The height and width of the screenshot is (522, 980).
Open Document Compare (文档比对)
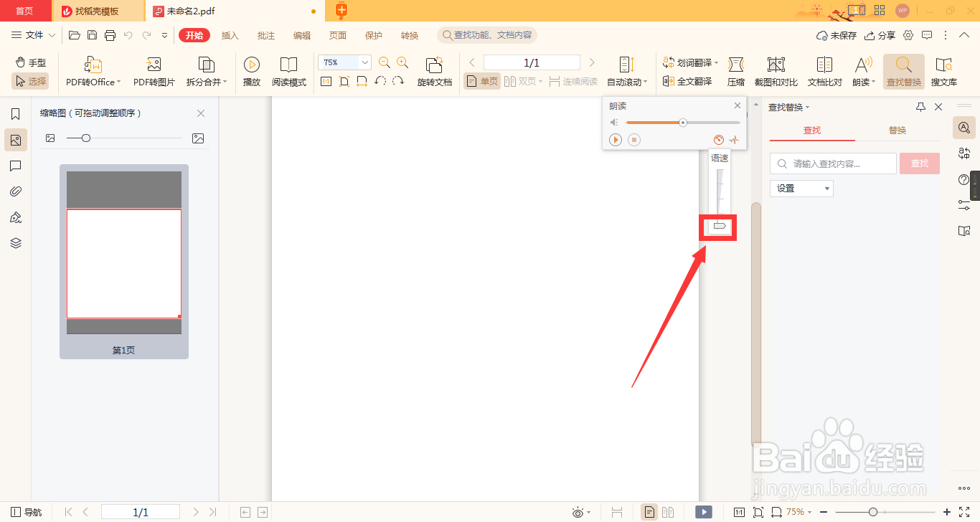coord(825,72)
